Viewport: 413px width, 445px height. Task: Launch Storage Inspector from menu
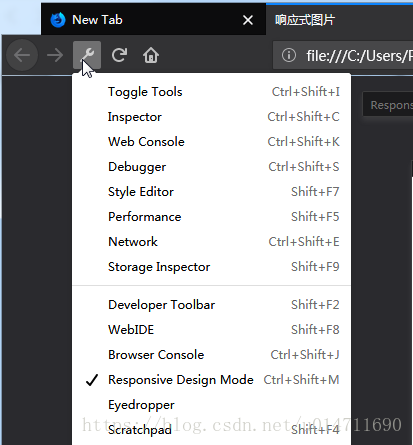[212, 267]
